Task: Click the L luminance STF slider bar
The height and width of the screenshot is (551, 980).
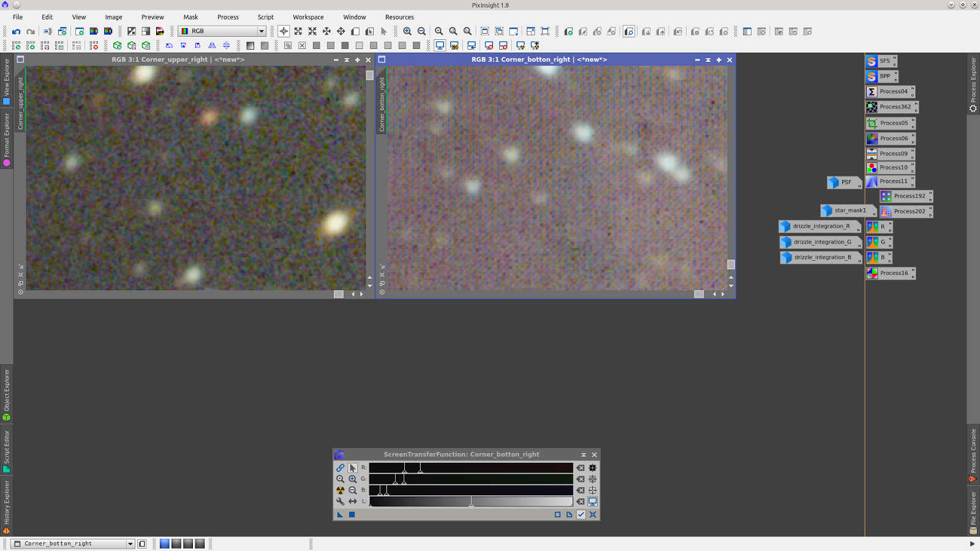Action: pyautogui.click(x=471, y=502)
